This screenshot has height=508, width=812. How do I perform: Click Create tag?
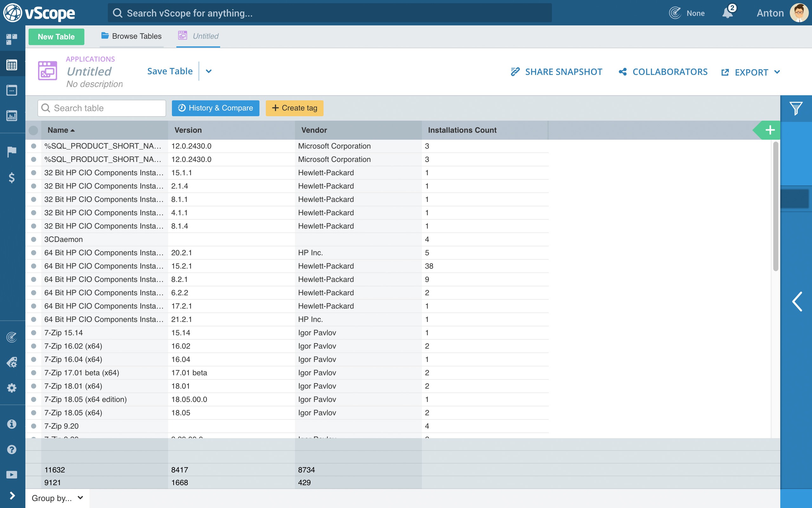click(294, 108)
